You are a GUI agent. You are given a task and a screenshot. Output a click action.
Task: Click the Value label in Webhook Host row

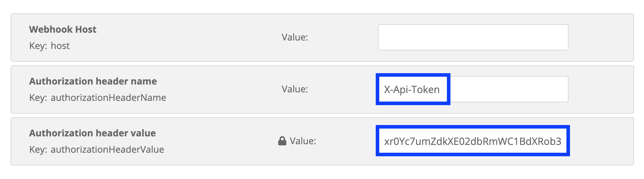click(x=295, y=37)
